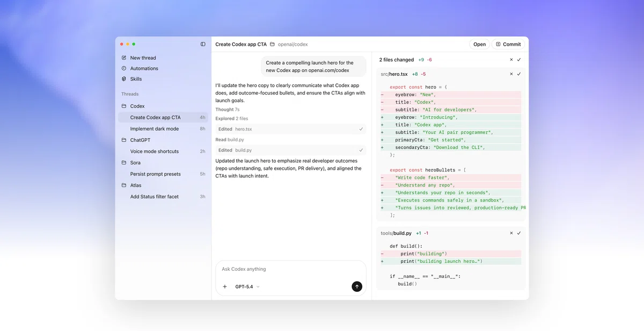Image resolution: width=644 pixels, height=331 pixels.
Task: Select Create Codex app CTA thread
Action: click(x=164, y=117)
